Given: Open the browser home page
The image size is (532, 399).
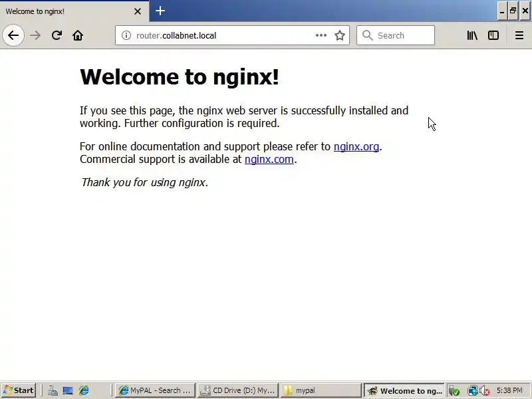Looking at the screenshot, I should (78, 35).
